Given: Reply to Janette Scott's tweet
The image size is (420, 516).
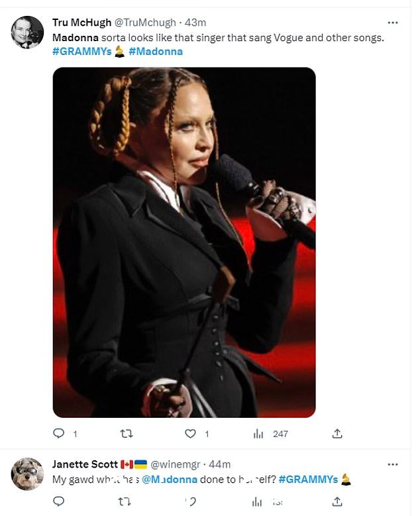Looking at the screenshot, I should (59, 501).
